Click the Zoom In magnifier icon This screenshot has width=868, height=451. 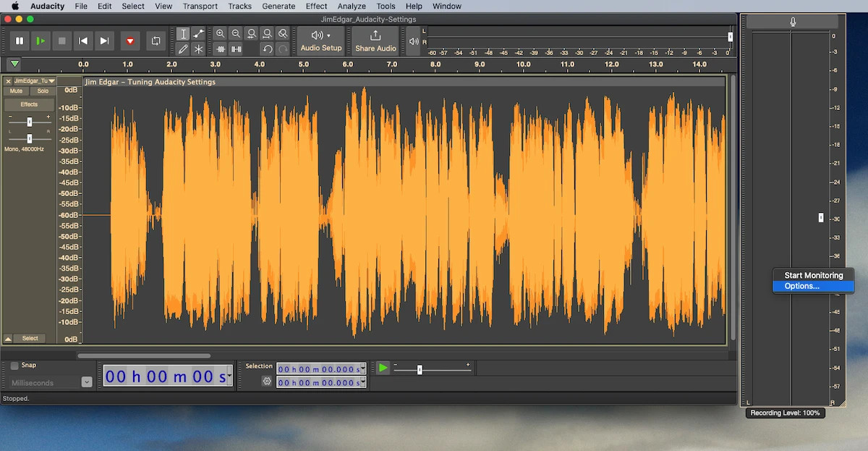coord(220,33)
